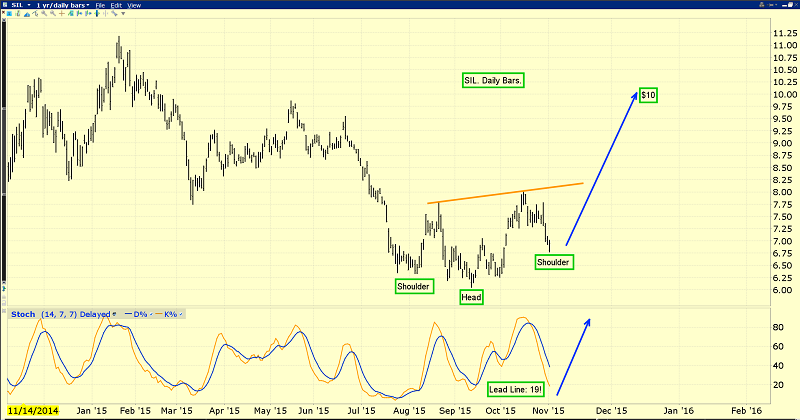Select the orange crosshair cursor tool
This screenshot has height=420, width=800.
62,13
